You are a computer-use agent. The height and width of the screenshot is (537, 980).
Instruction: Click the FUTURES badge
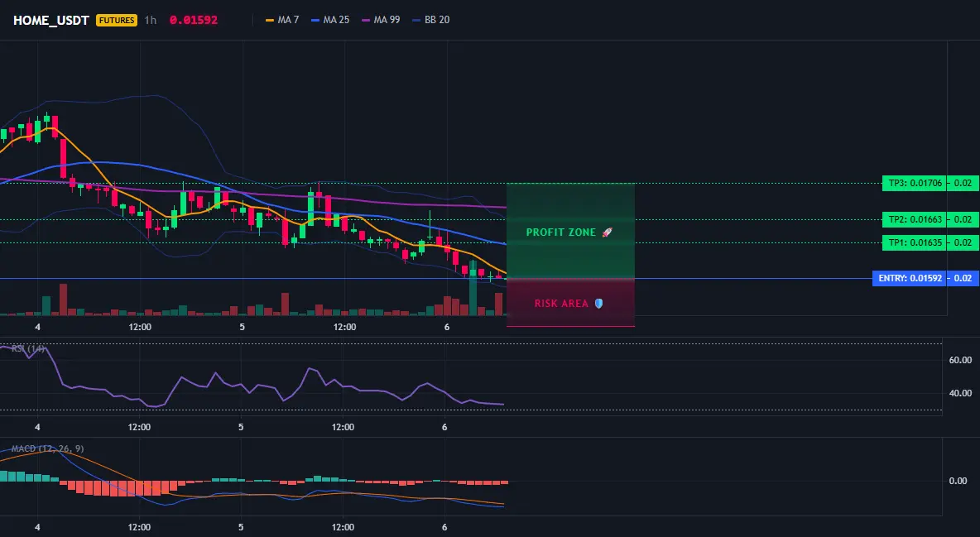tap(117, 20)
